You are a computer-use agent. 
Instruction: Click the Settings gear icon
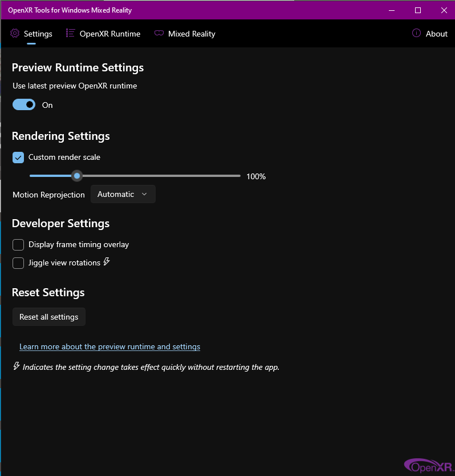pyautogui.click(x=15, y=33)
